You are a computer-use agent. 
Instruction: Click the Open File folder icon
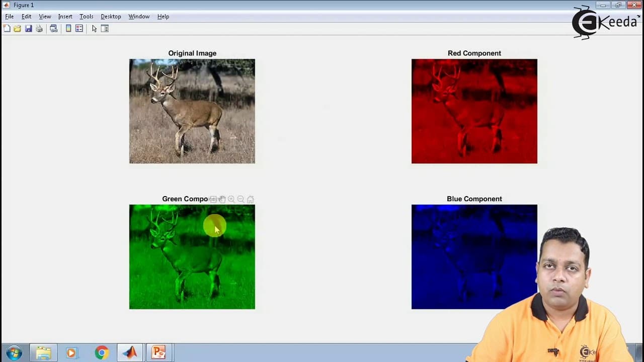(x=17, y=29)
